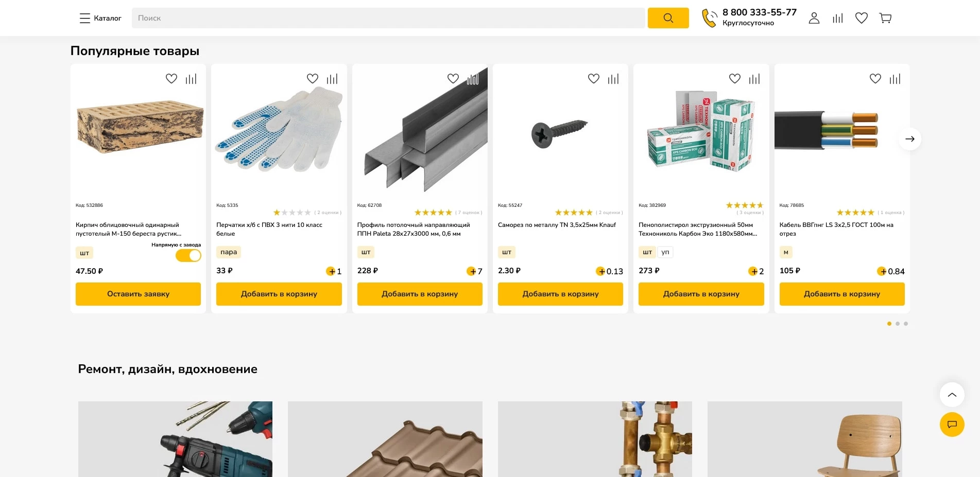980x477 pixels.
Task: Toggle the 'Напрямую с завода' switch
Action: click(188, 255)
